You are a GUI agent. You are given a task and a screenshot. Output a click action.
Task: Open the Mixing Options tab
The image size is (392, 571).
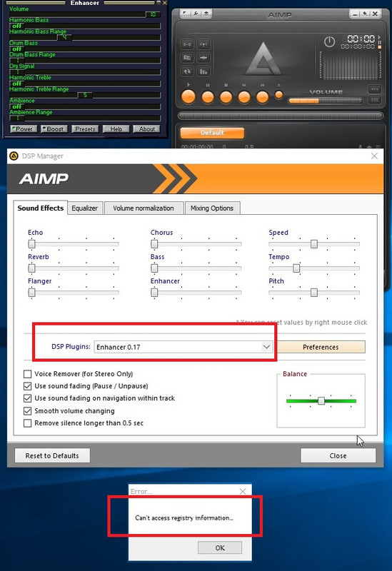[x=212, y=208]
